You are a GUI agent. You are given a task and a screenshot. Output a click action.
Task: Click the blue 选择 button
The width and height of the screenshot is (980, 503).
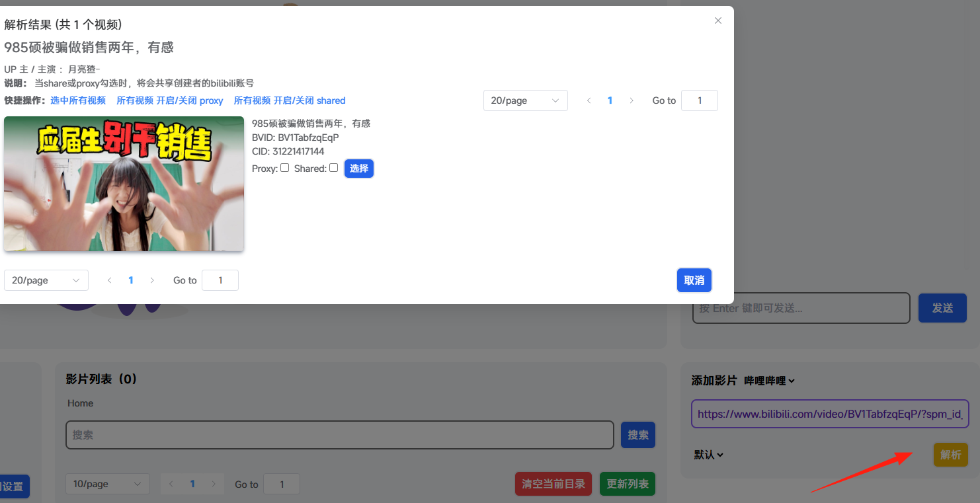pos(359,169)
